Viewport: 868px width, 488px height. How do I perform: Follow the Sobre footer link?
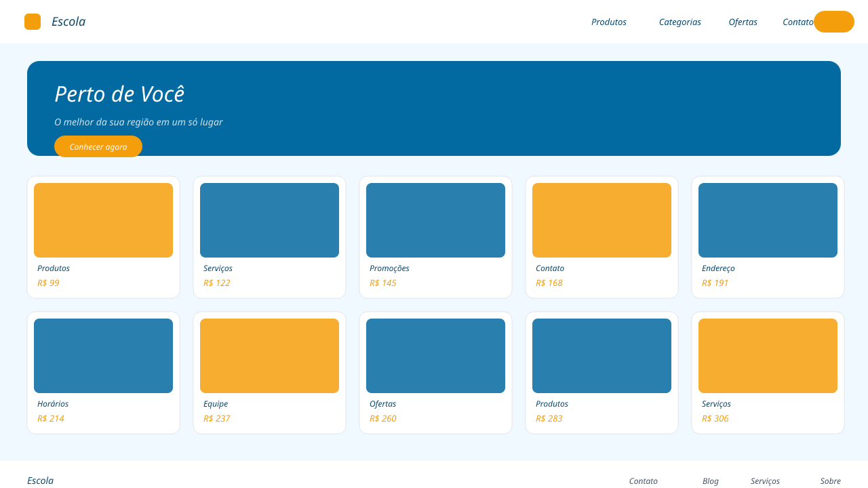pos(831,481)
